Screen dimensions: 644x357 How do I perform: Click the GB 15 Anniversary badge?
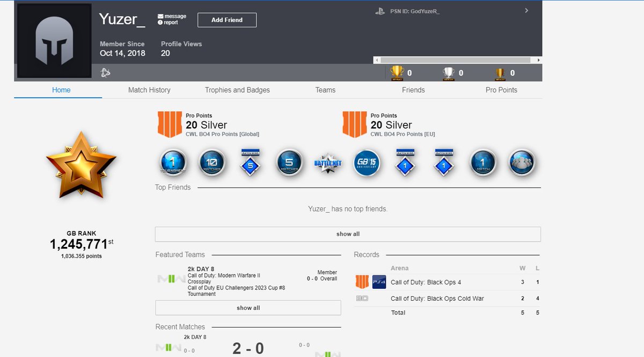[367, 163]
